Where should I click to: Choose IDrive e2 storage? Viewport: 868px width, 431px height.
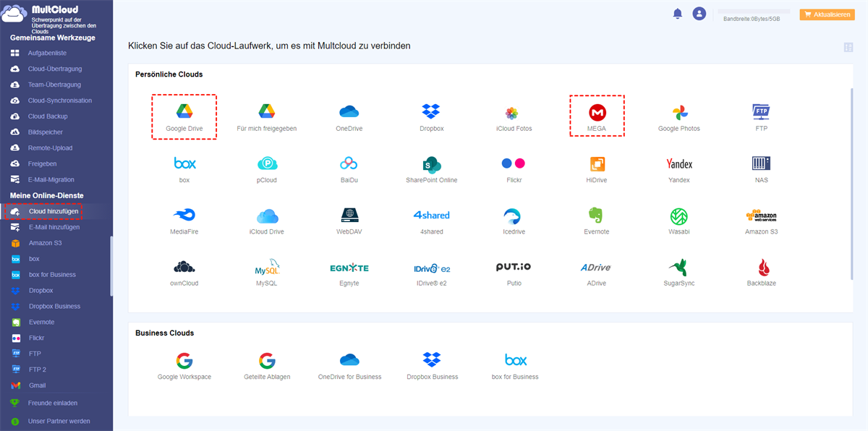coord(432,268)
